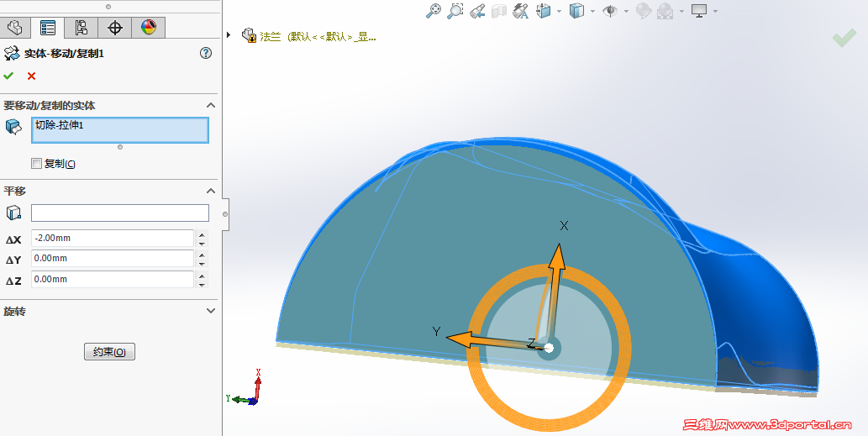
Task: Collapse the 平移 section
Action: pyautogui.click(x=210, y=191)
